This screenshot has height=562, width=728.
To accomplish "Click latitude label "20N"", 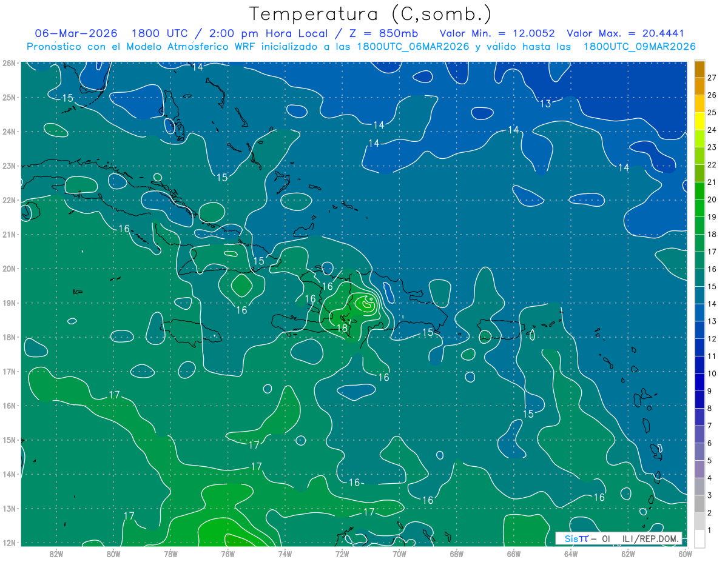I will (8, 269).
